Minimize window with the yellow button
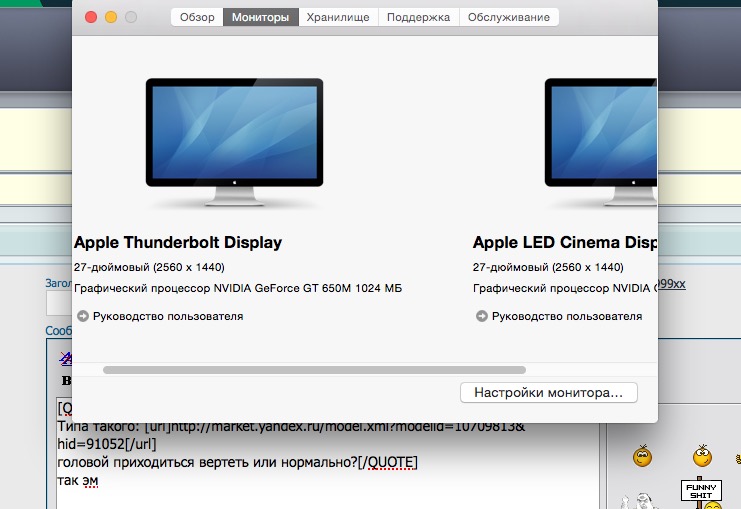The width and height of the screenshot is (741, 509). click(x=111, y=17)
